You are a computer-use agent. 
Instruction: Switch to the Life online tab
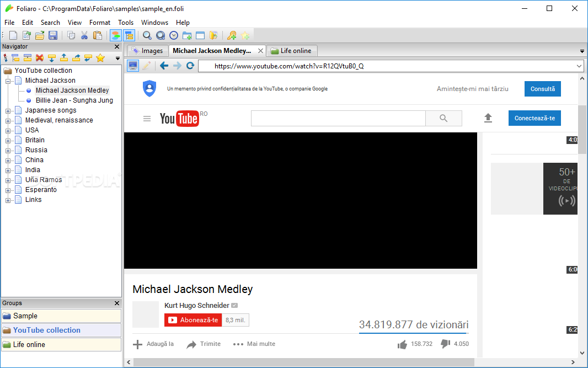(292, 51)
